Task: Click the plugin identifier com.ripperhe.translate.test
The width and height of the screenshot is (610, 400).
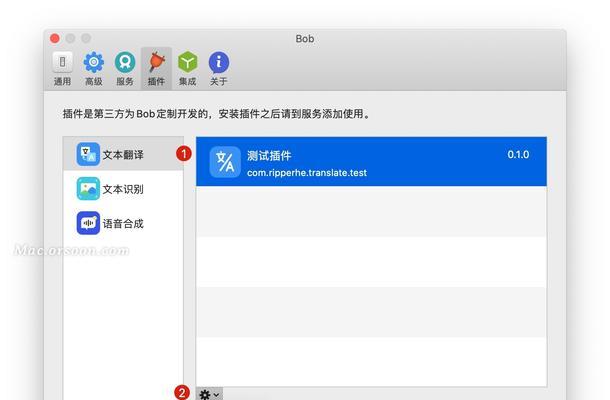Action: pos(307,173)
